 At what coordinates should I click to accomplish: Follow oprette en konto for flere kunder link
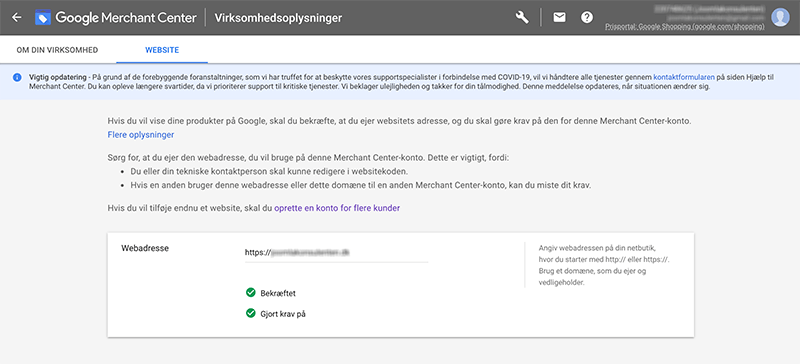pos(337,208)
